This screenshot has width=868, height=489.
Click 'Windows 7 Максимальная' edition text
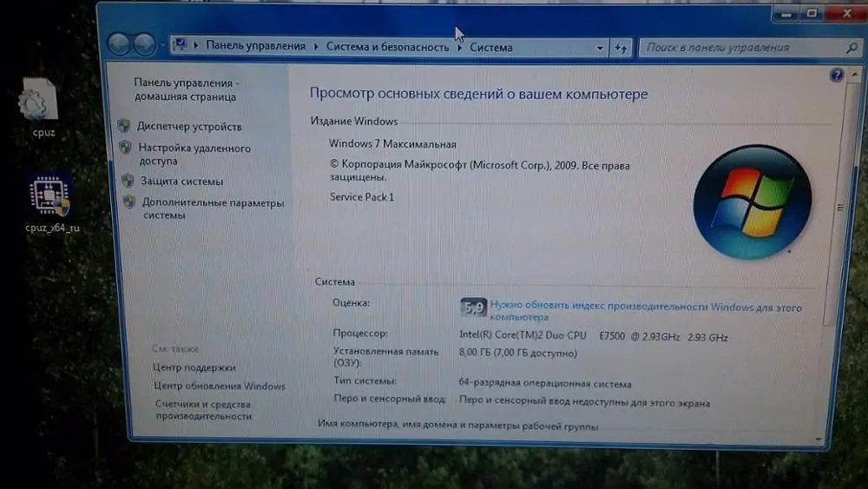click(392, 144)
